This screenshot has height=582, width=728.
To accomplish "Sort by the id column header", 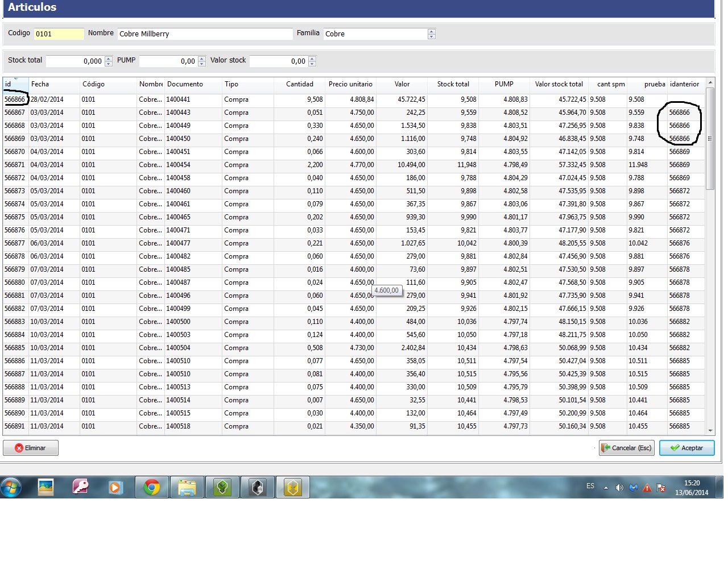I will (16, 84).
